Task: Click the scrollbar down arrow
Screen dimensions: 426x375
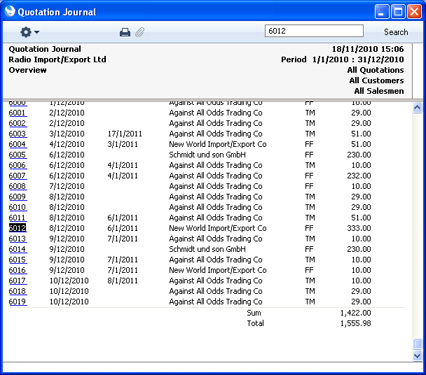Action: click(x=417, y=356)
